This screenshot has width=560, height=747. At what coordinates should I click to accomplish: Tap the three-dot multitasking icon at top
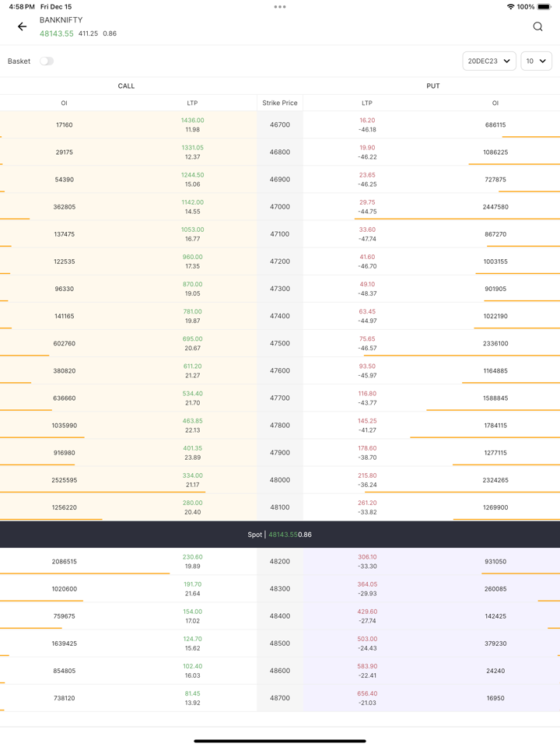tap(280, 7)
